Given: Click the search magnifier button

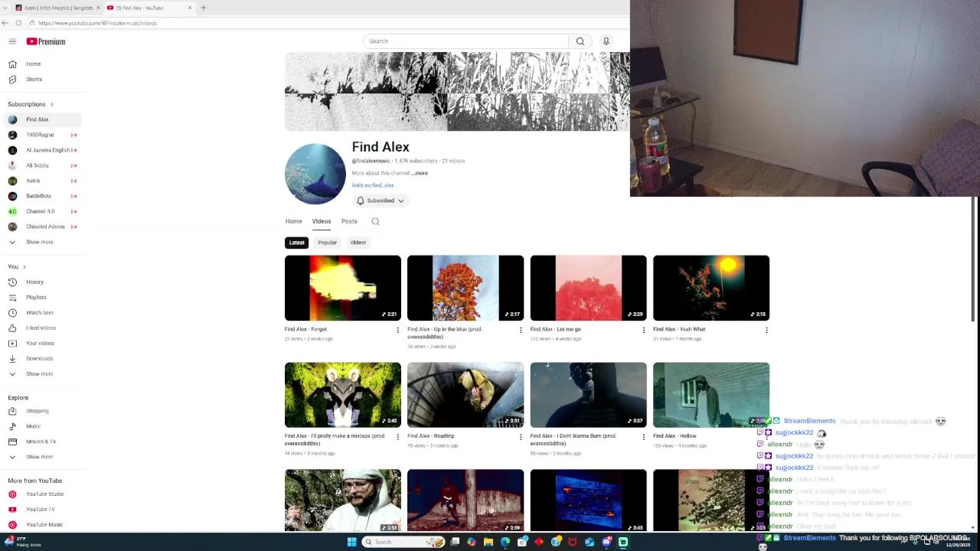Looking at the screenshot, I should click(x=580, y=41).
